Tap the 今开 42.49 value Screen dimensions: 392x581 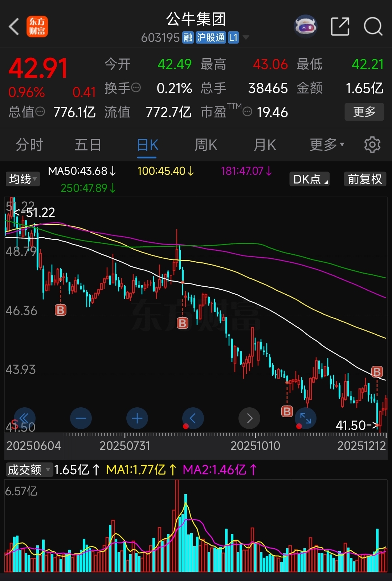coord(175,64)
